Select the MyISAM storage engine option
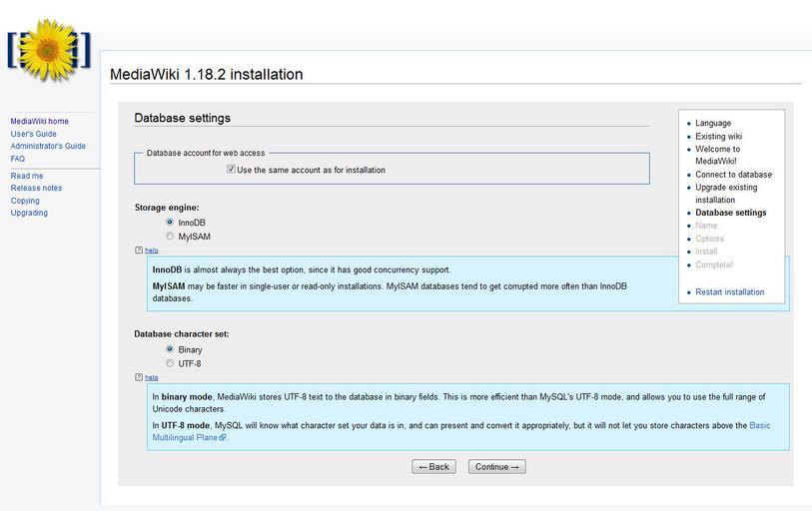812x511 pixels. (x=170, y=237)
